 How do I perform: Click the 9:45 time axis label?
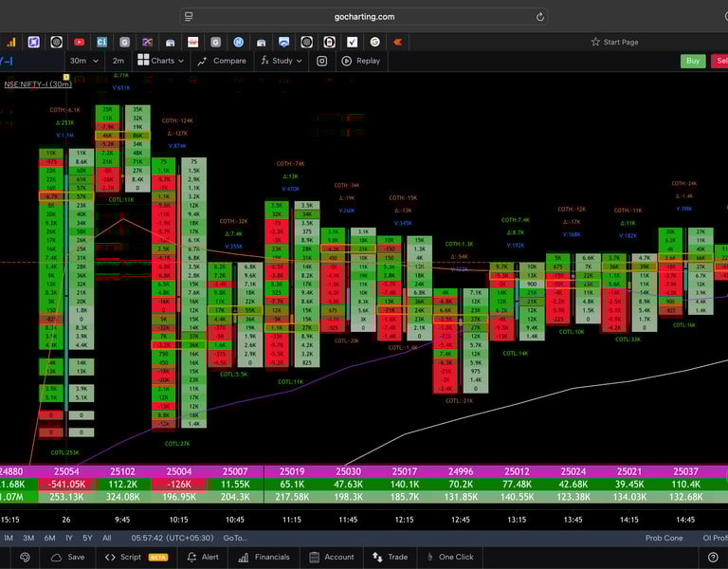(x=122, y=520)
